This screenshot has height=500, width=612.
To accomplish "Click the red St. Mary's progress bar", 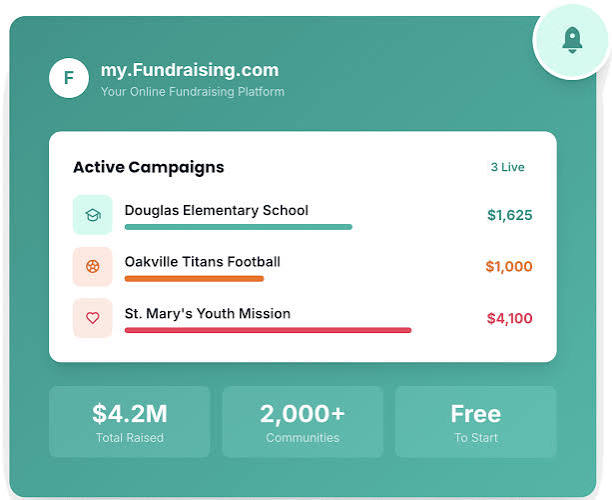I will 268,330.
